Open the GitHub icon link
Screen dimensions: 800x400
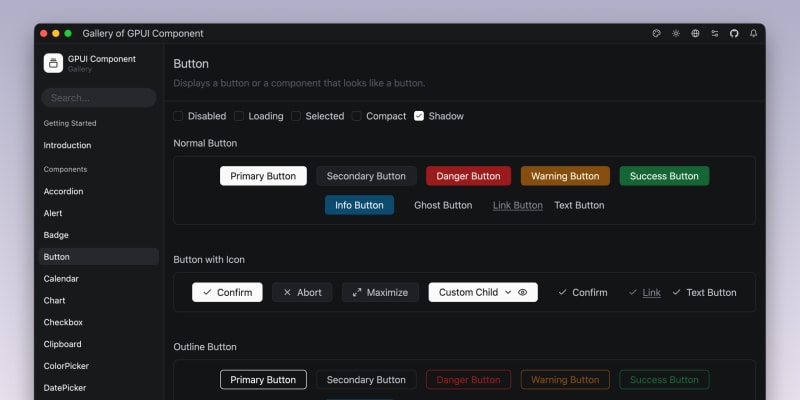[x=734, y=33]
